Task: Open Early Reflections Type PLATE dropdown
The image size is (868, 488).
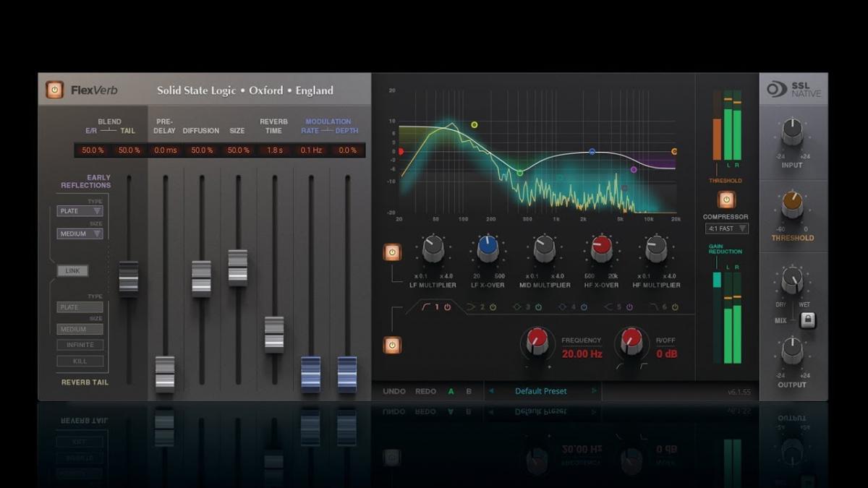Action: (80, 211)
